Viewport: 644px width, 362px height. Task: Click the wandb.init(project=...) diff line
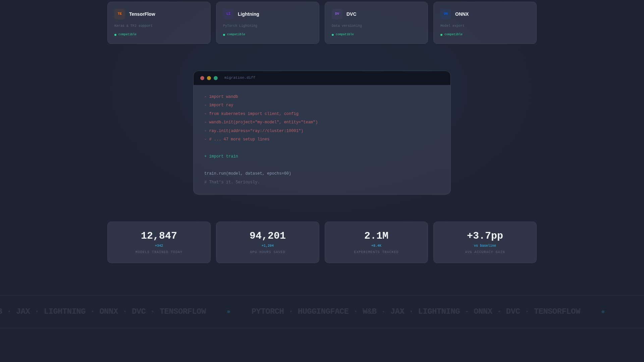(261, 122)
